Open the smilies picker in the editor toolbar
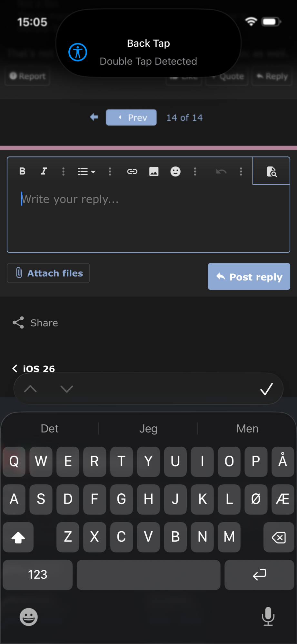The image size is (297, 644). click(x=175, y=171)
